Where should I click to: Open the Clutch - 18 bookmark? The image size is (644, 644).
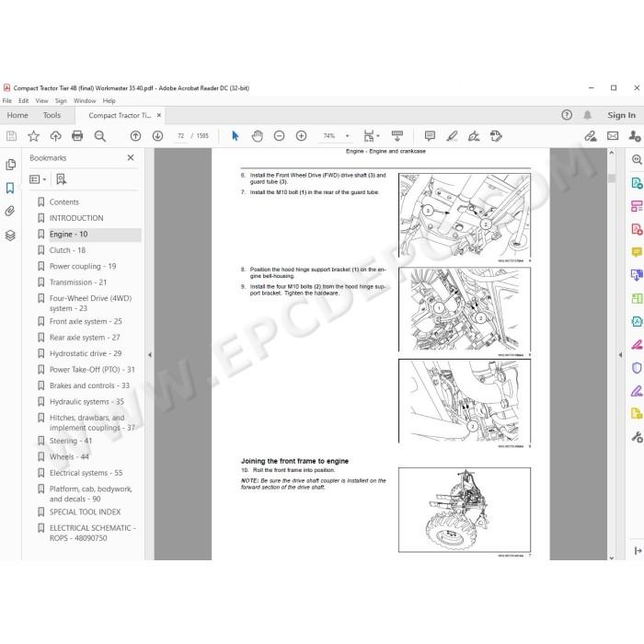point(67,250)
